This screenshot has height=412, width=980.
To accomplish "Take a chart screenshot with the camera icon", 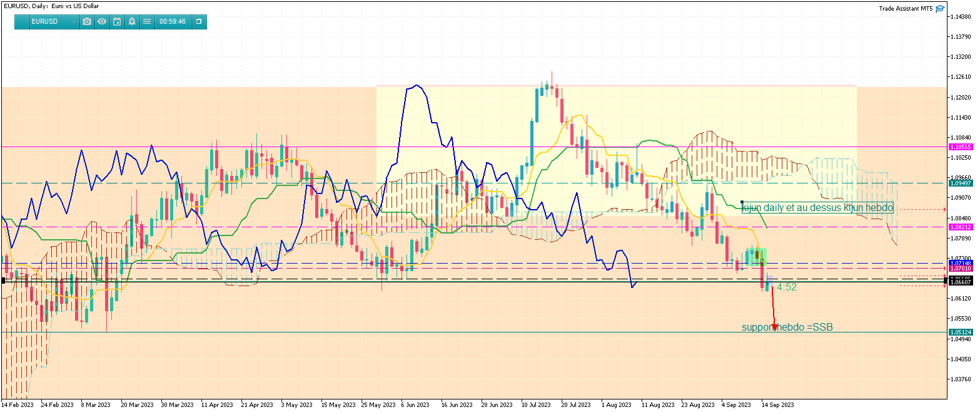I will [87, 21].
